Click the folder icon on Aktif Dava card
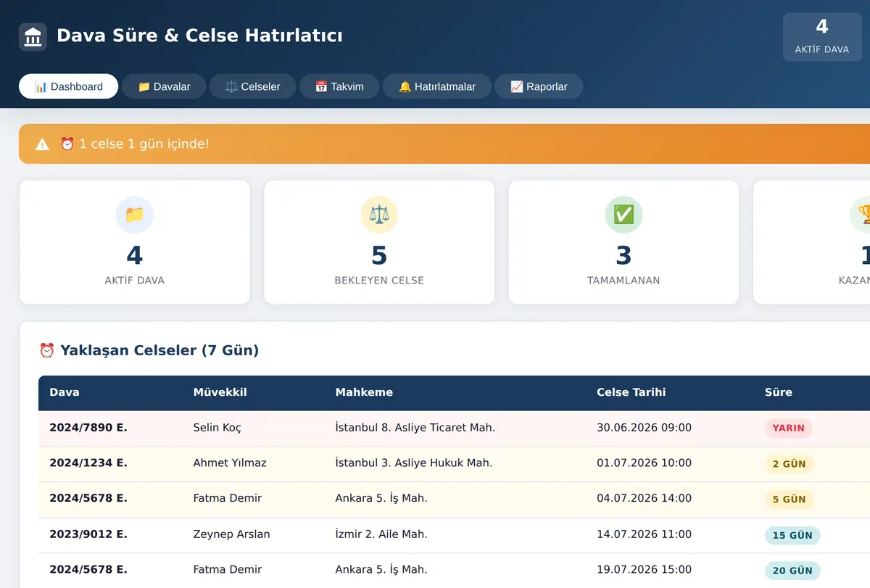This screenshot has width=870, height=588. pyautogui.click(x=135, y=215)
